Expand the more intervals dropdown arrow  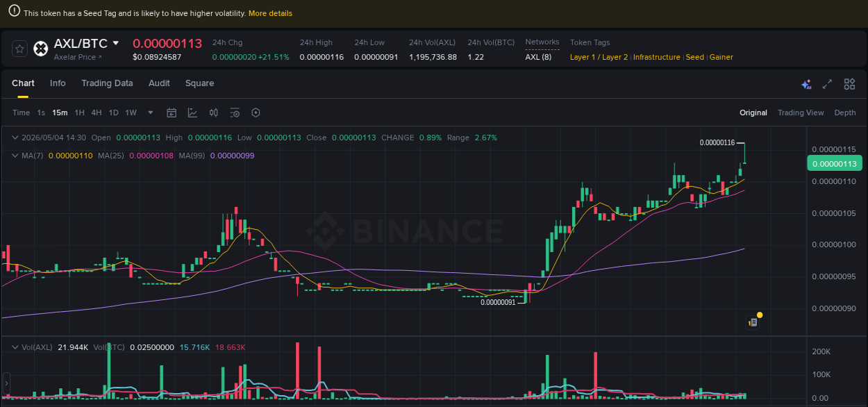[151, 113]
